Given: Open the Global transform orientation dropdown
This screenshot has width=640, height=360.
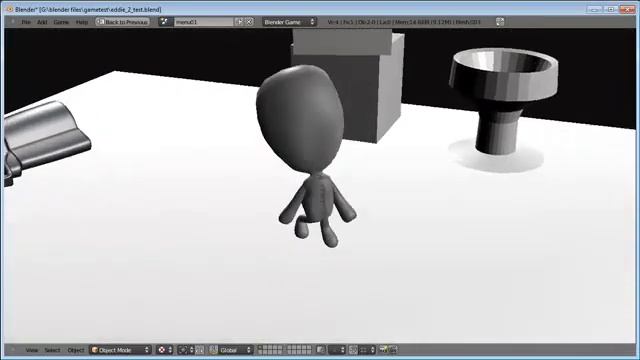Looking at the screenshot, I should pos(236,350).
